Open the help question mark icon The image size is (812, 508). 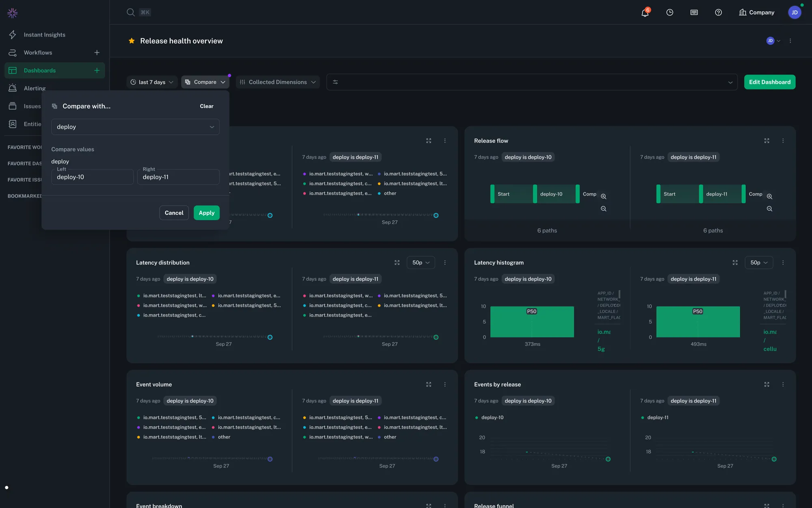(x=719, y=13)
